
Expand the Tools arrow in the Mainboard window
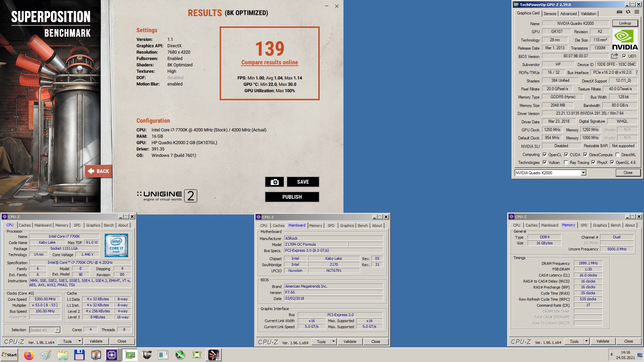(333, 342)
